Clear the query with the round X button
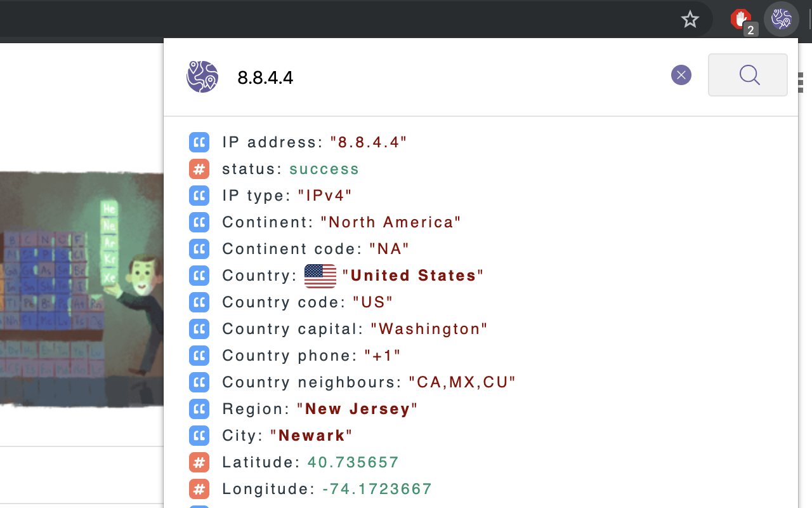This screenshot has width=812, height=508. 681,75
